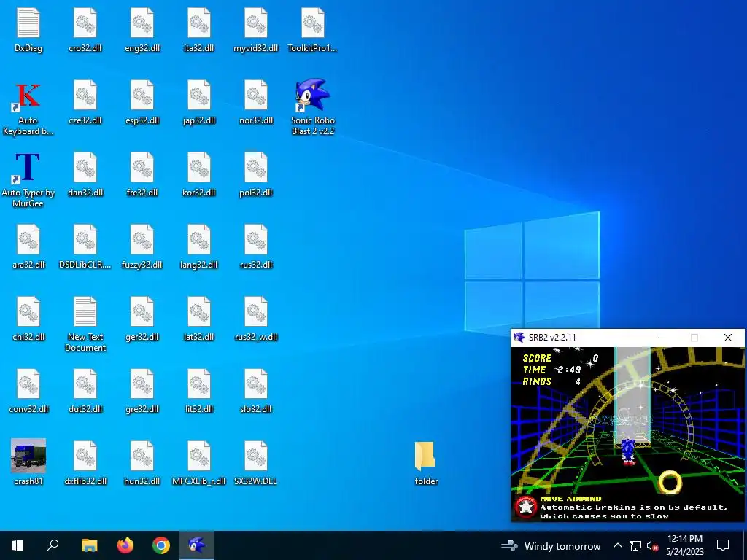Select the kor32.dll file icon
747x560 pixels.
tap(199, 168)
